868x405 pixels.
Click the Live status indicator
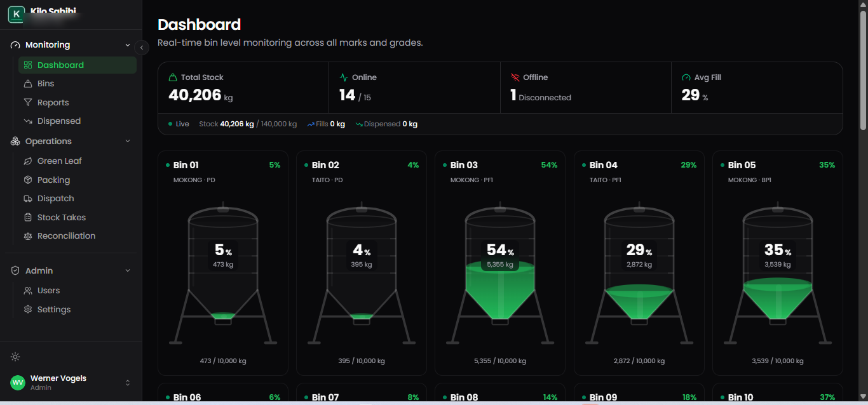point(179,124)
